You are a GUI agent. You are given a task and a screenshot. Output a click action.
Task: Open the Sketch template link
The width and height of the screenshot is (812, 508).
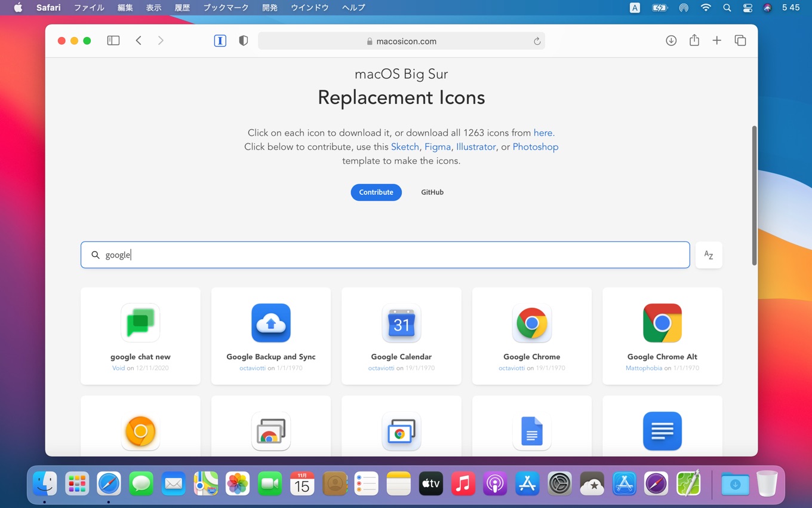(x=405, y=147)
